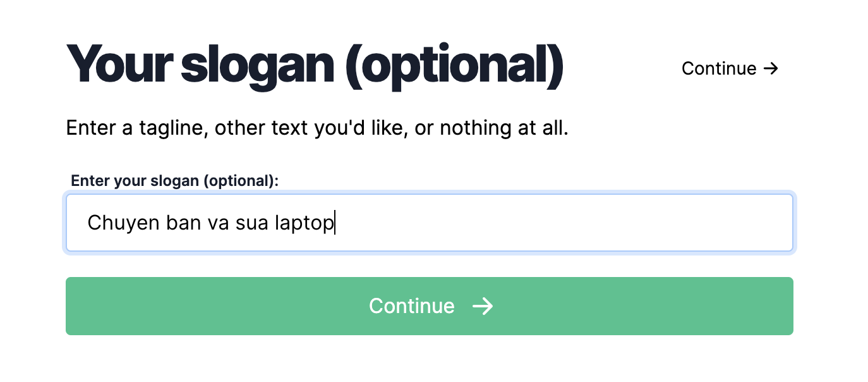
Task: Click the "Your slogan (optional)" heading
Action: click(x=314, y=65)
